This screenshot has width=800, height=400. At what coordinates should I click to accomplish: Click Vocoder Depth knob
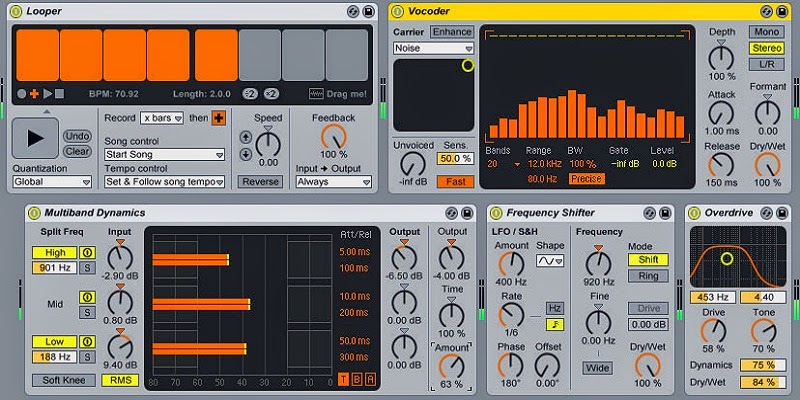(721, 58)
